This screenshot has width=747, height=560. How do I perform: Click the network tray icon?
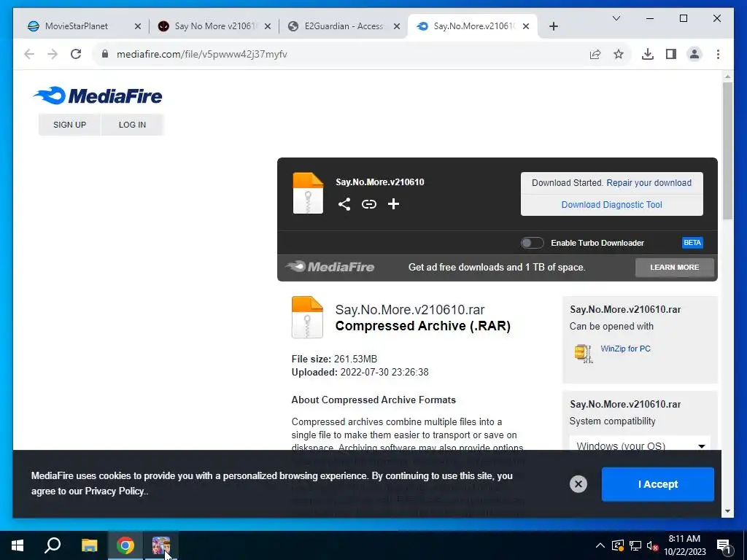(635, 545)
